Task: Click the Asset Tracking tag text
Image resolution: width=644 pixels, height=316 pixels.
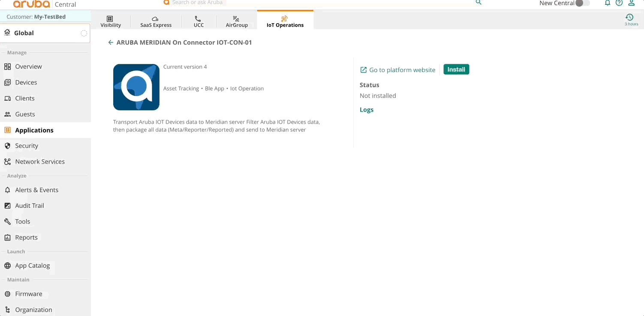Action: pyautogui.click(x=181, y=88)
